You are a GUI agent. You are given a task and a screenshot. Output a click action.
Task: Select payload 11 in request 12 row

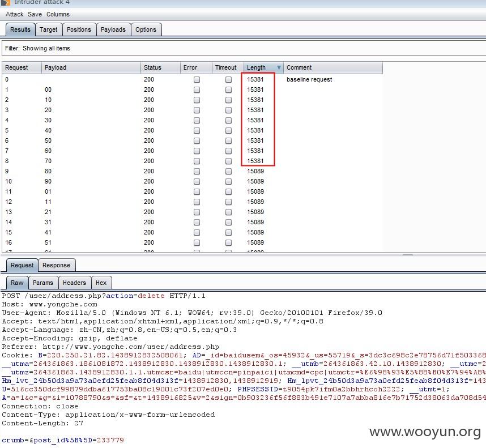[48, 202]
